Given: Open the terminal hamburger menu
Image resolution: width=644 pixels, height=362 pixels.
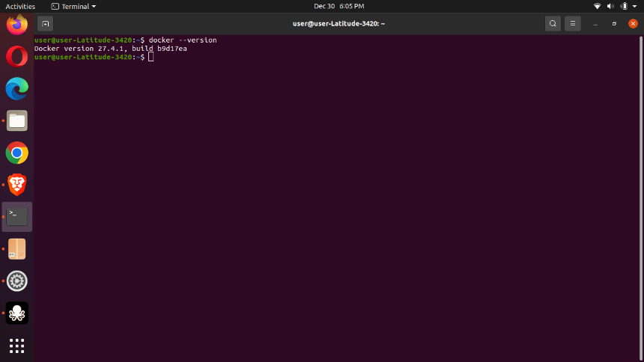Looking at the screenshot, I should point(573,24).
